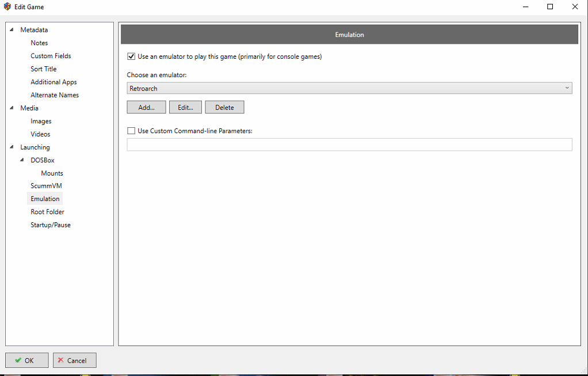Open Startup/Pause settings
Image resolution: width=588 pixels, height=376 pixels.
pyautogui.click(x=51, y=225)
